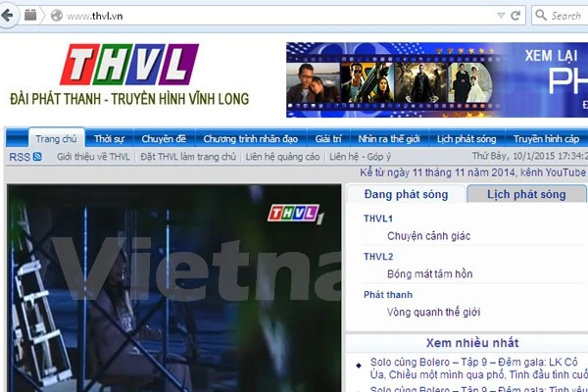
Task: Open the Giới thiệu về THVL link
Action: (x=93, y=157)
